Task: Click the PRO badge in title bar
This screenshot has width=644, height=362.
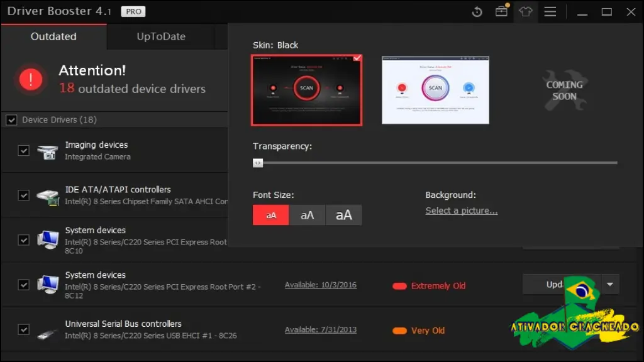Action: pyautogui.click(x=133, y=11)
